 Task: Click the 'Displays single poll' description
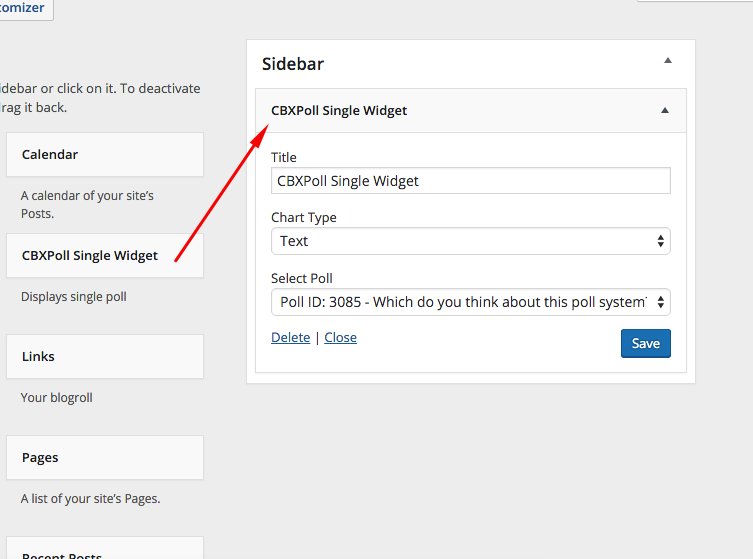(x=73, y=297)
